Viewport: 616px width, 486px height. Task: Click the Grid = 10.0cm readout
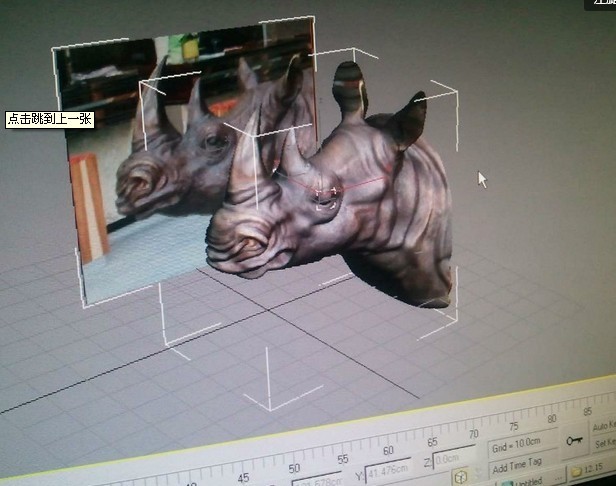(522, 444)
